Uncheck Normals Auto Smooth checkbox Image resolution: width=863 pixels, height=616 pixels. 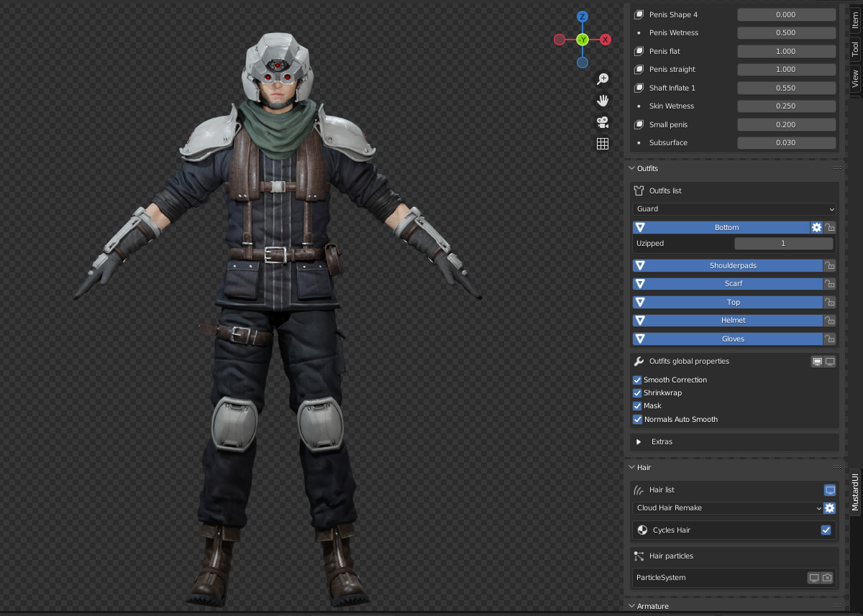[x=637, y=420]
